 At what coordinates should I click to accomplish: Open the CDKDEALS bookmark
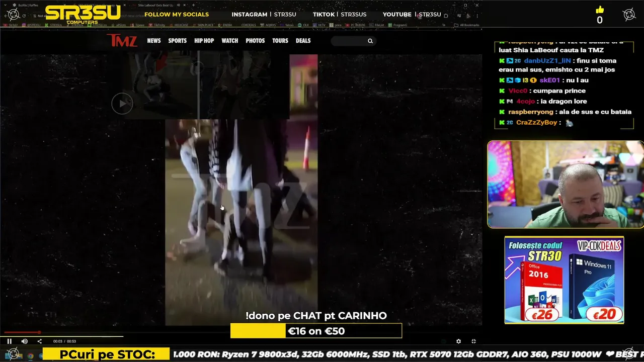point(249,25)
